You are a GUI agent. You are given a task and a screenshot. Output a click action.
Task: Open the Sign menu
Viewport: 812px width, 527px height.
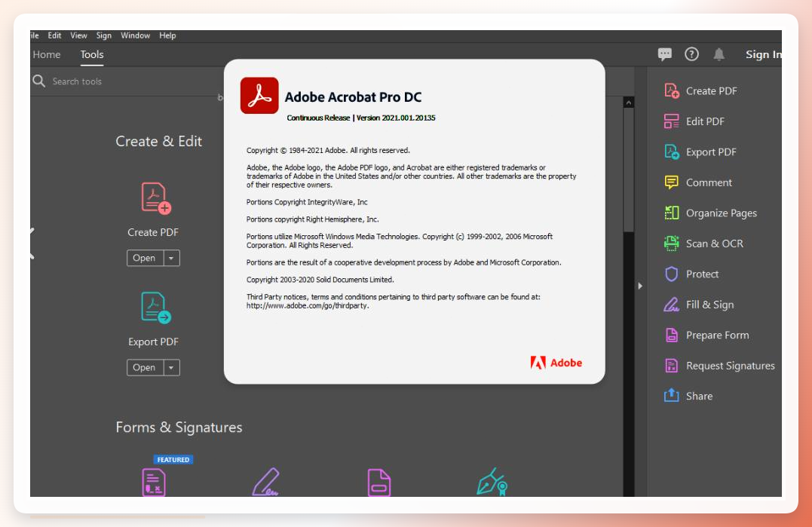[103, 35]
